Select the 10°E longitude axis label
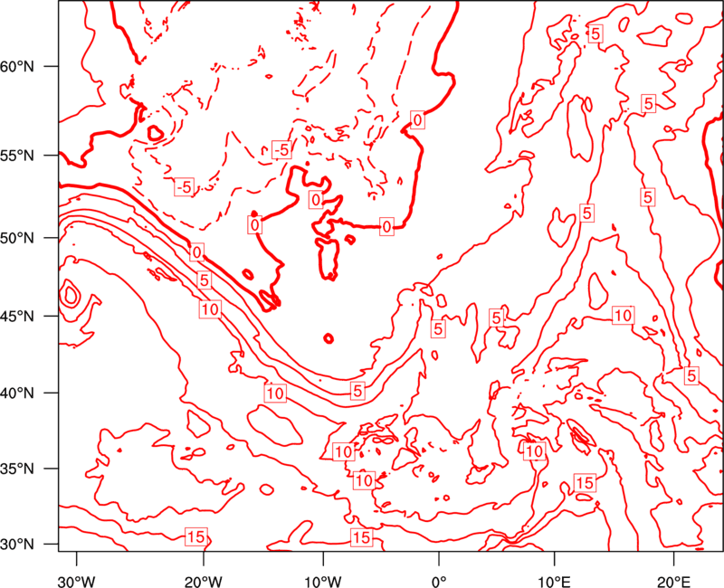 [x=554, y=581]
